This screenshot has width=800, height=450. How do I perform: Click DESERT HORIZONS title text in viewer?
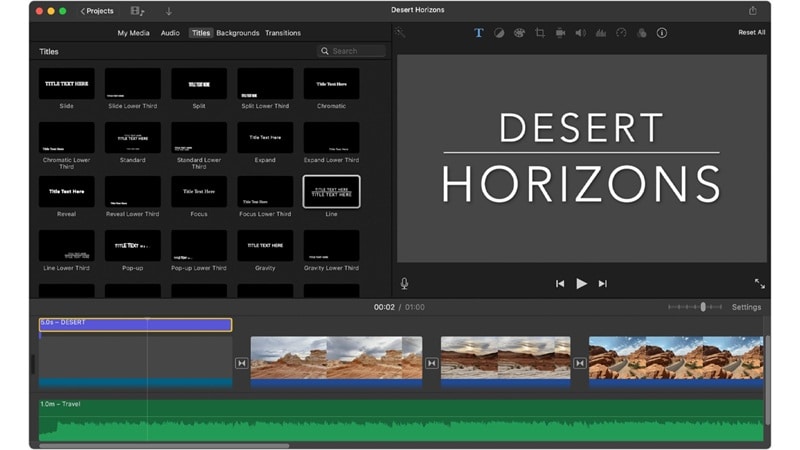581,157
